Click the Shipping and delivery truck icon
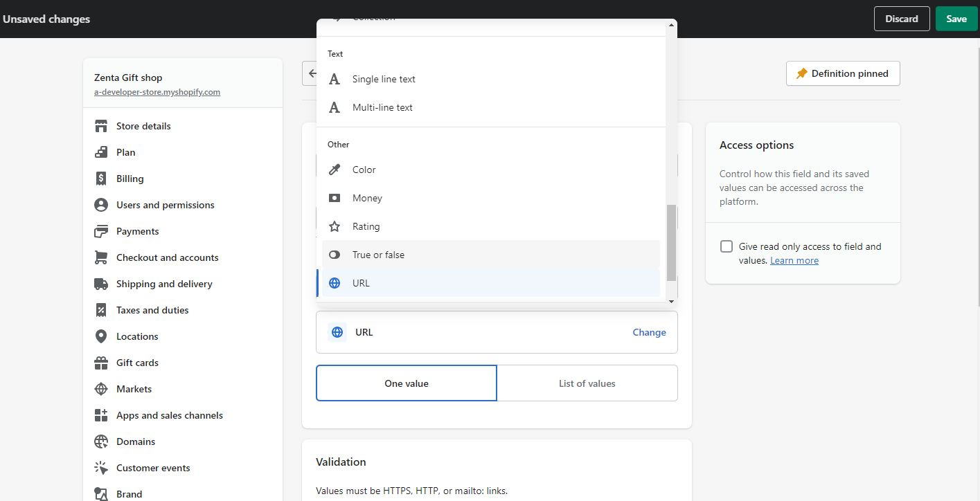 pos(101,284)
